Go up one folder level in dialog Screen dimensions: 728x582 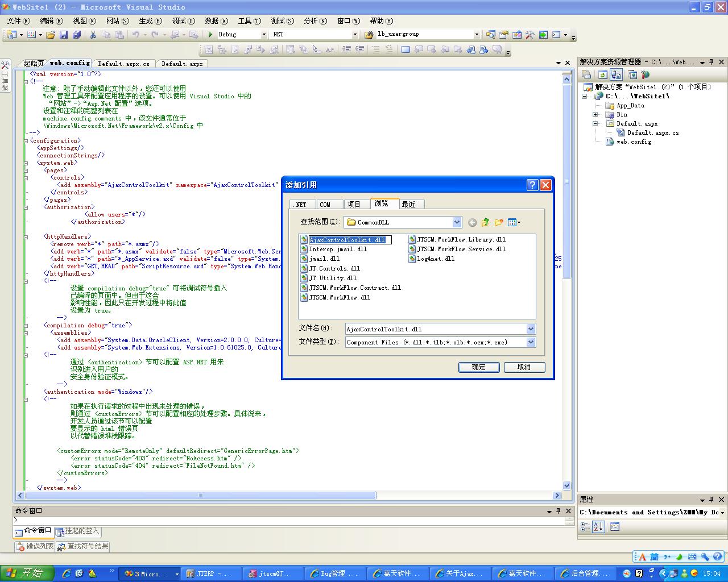pyautogui.click(x=485, y=222)
